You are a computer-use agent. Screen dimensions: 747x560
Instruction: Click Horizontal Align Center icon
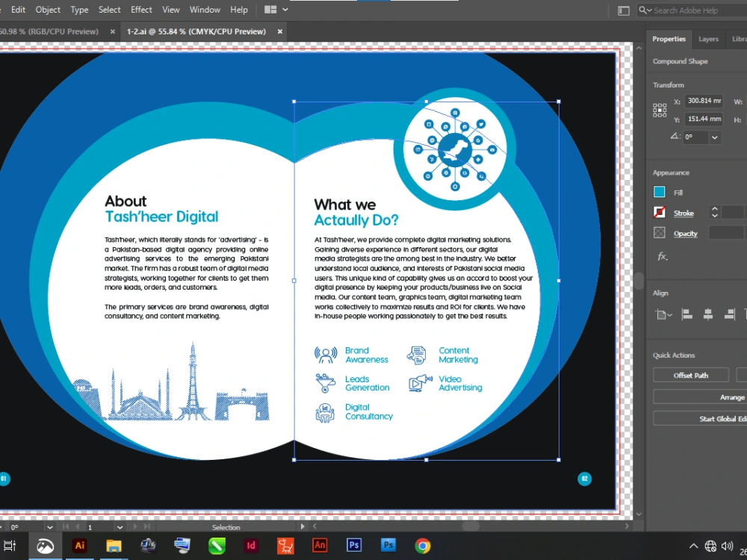(708, 314)
